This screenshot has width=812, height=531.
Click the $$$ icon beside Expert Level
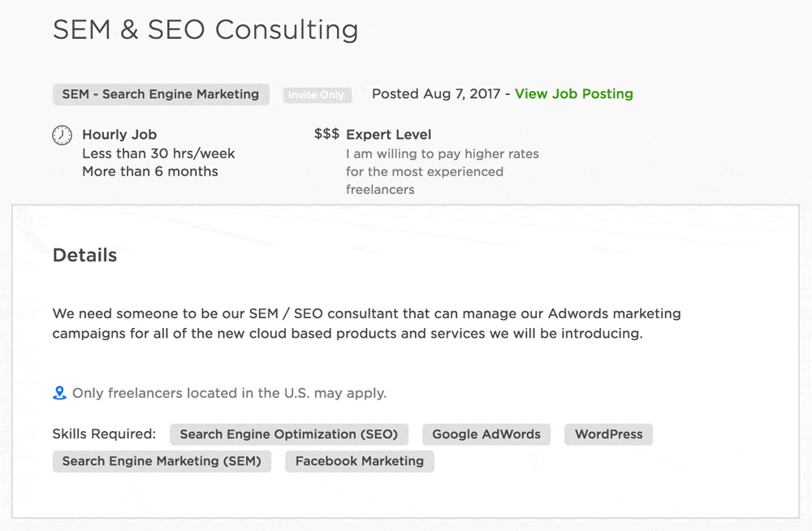(x=326, y=135)
